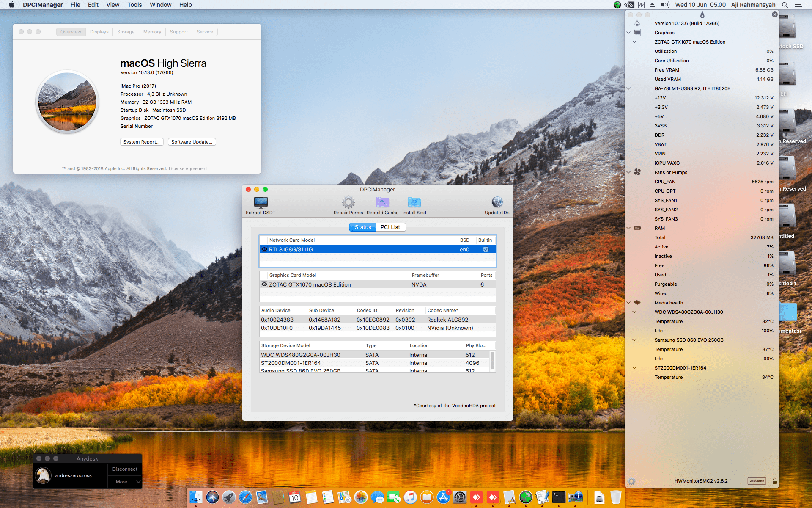The image size is (812, 508).
Task: Open the Tools menu
Action: click(134, 5)
